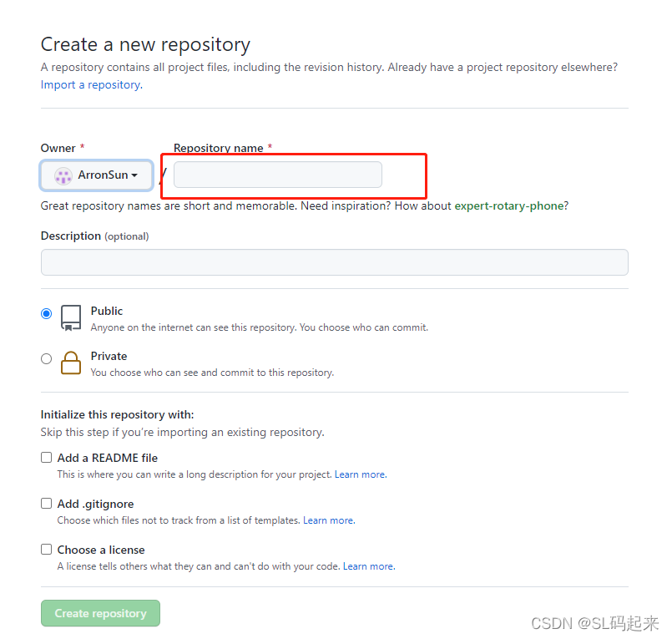The width and height of the screenshot is (672, 639).
Task: Select the Public radio button
Action: click(x=46, y=314)
